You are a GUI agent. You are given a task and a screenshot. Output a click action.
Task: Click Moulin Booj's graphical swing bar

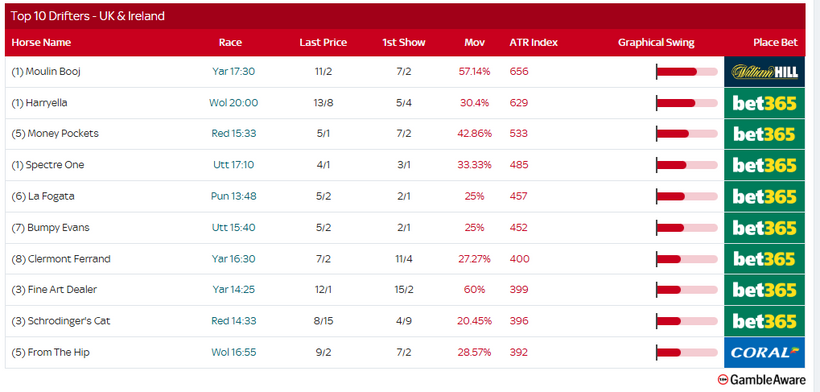[x=687, y=72]
